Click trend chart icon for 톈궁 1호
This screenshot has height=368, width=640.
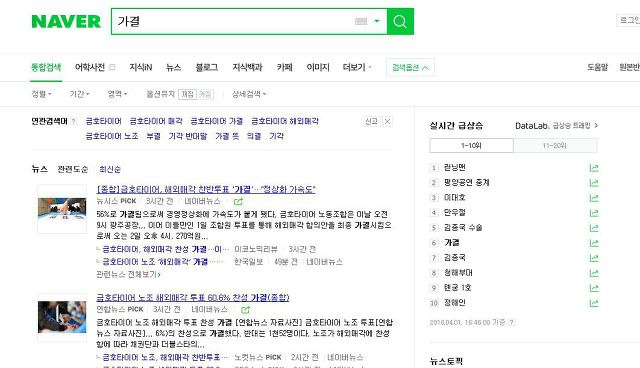click(594, 288)
